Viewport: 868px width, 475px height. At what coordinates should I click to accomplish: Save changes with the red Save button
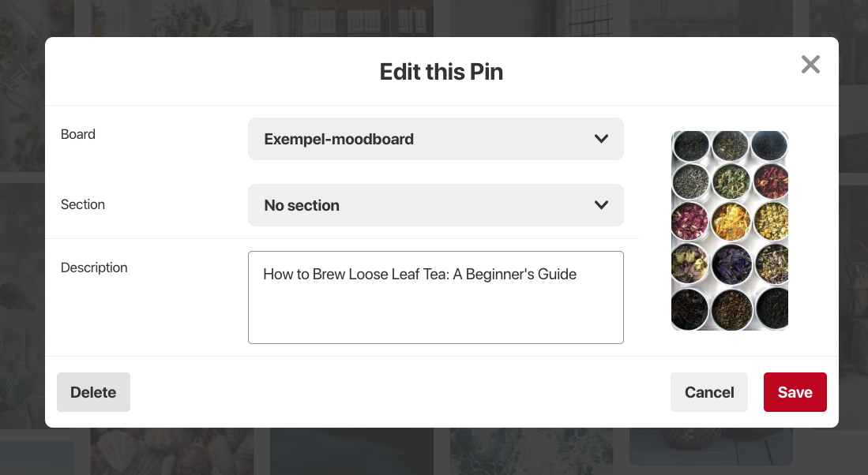pyautogui.click(x=795, y=392)
